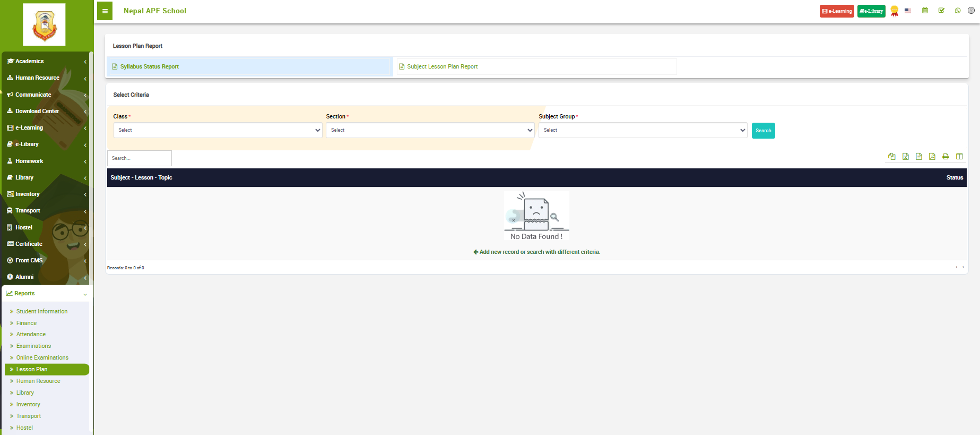Image resolution: width=980 pixels, height=435 pixels.
Task: Open the Class dropdown
Action: click(218, 130)
